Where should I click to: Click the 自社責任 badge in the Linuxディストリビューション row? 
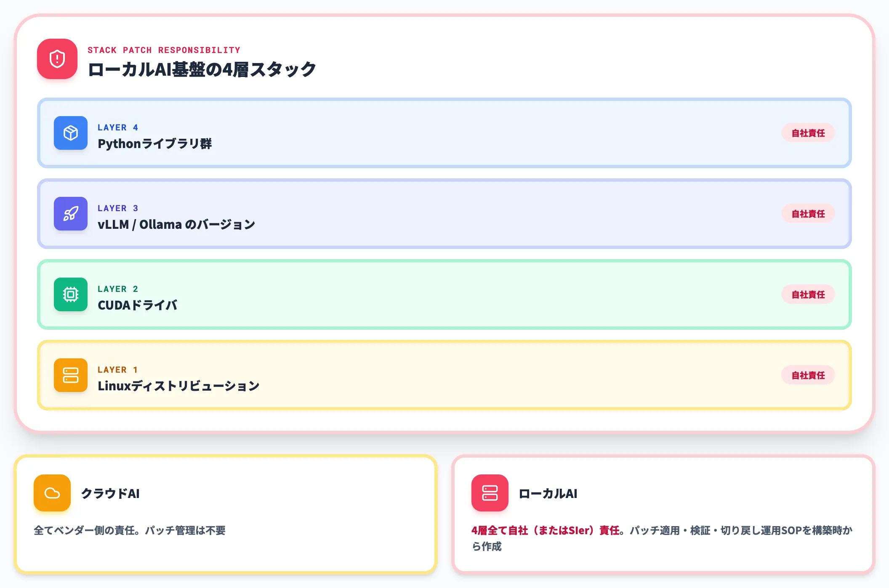click(x=808, y=375)
